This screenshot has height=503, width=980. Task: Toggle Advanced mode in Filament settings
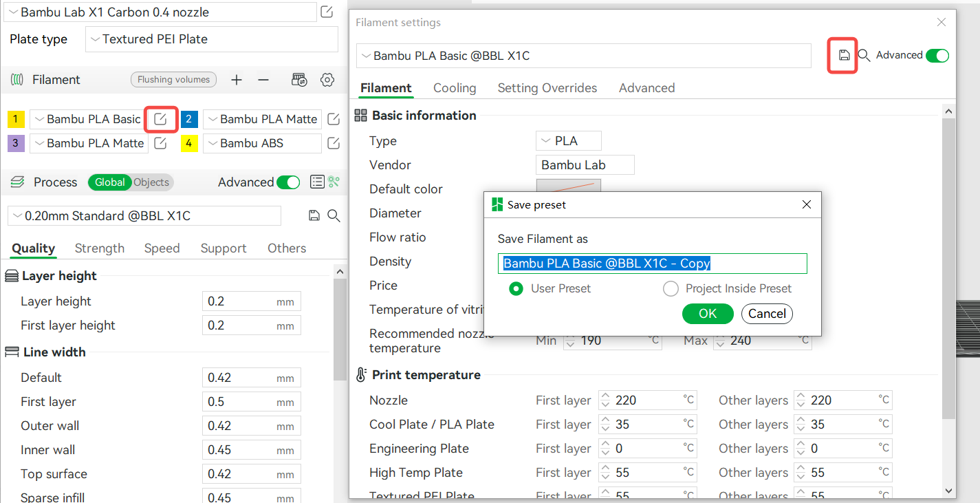[x=937, y=56]
